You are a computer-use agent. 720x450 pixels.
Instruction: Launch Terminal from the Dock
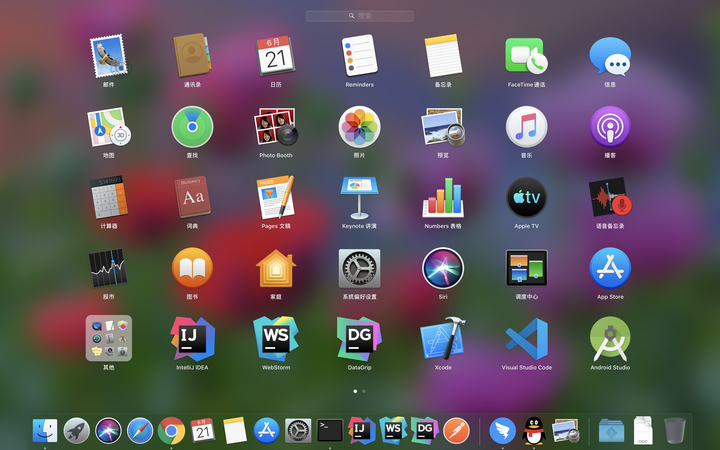coord(330,431)
